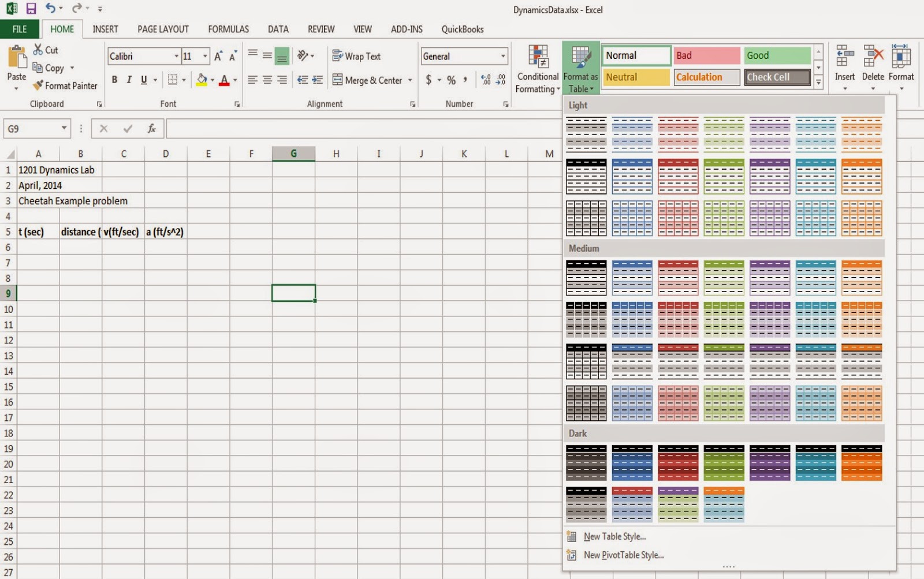Toggle bold formatting

tap(113, 80)
